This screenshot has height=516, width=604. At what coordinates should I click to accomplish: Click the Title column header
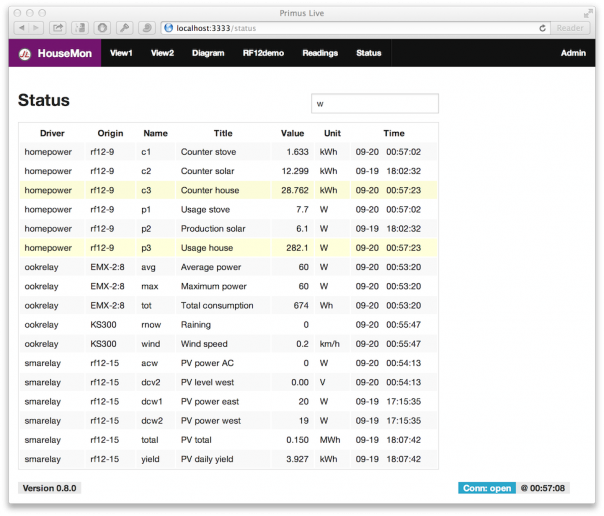(223, 133)
